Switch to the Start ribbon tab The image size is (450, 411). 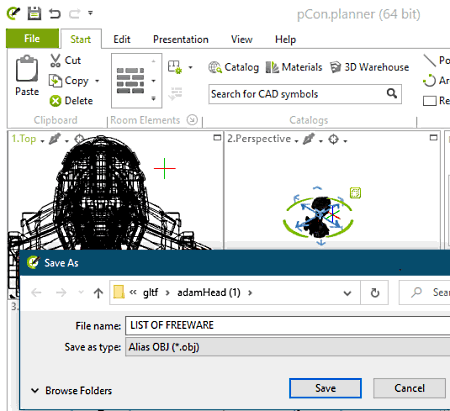click(x=80, y=39)
